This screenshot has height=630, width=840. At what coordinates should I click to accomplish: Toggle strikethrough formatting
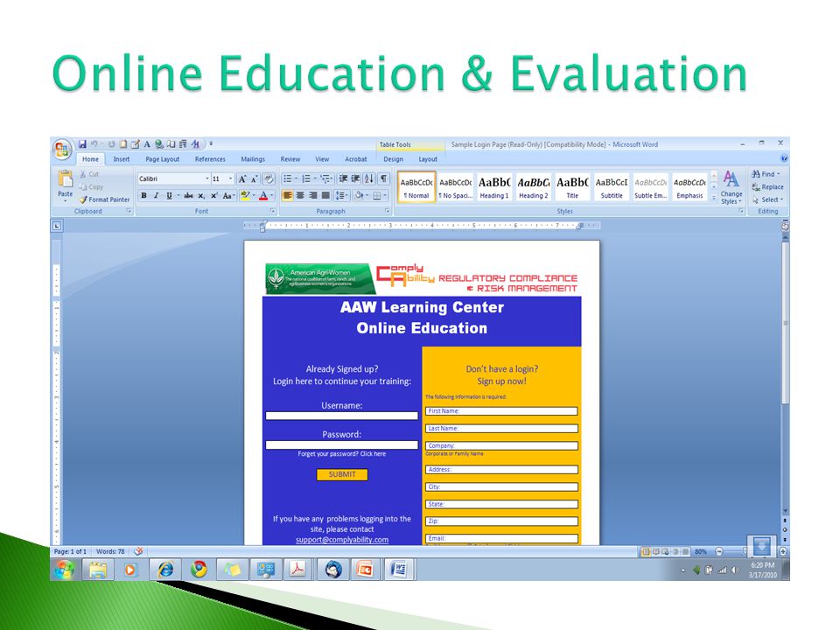(189, 196)
